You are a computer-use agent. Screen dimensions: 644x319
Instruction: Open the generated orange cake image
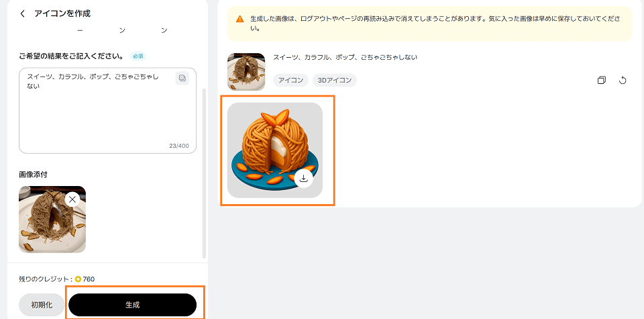click(275, 150)
